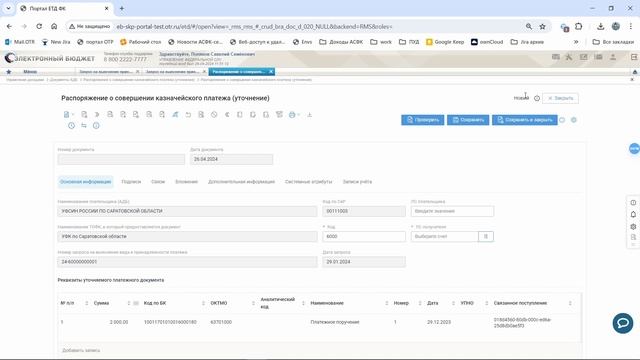This screenshot has height=360, width=640.
Task: Open history clock icon in second toolbar row
Action: [71, 126]
